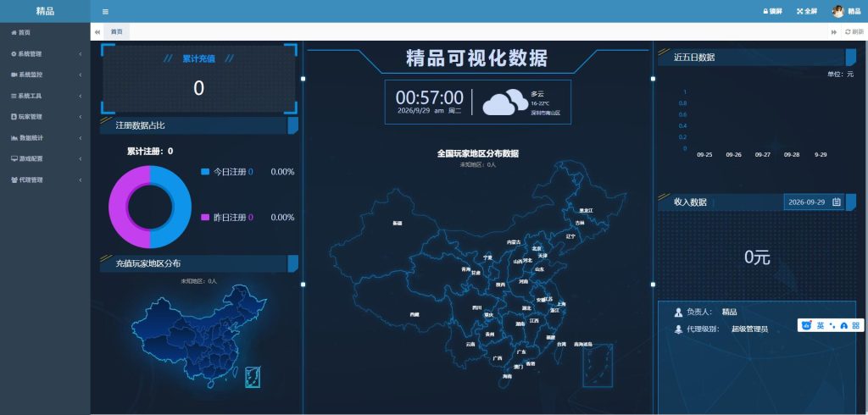Click the 全国玩家地区分布数据 map title

point(478,153)
